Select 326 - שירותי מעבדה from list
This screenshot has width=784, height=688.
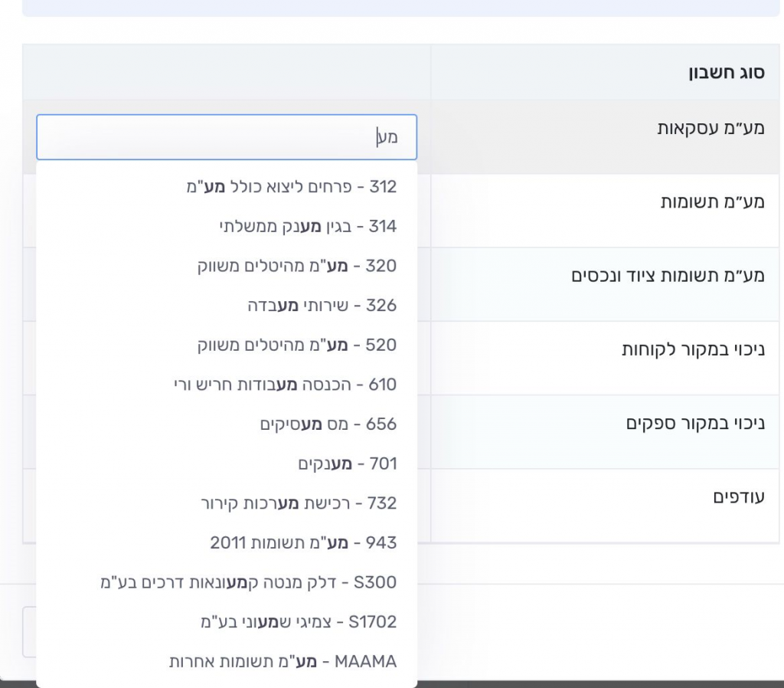322,306
